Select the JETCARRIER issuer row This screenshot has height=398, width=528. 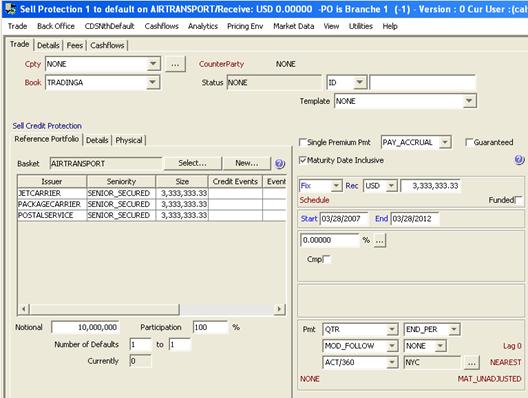coord(152,193)
